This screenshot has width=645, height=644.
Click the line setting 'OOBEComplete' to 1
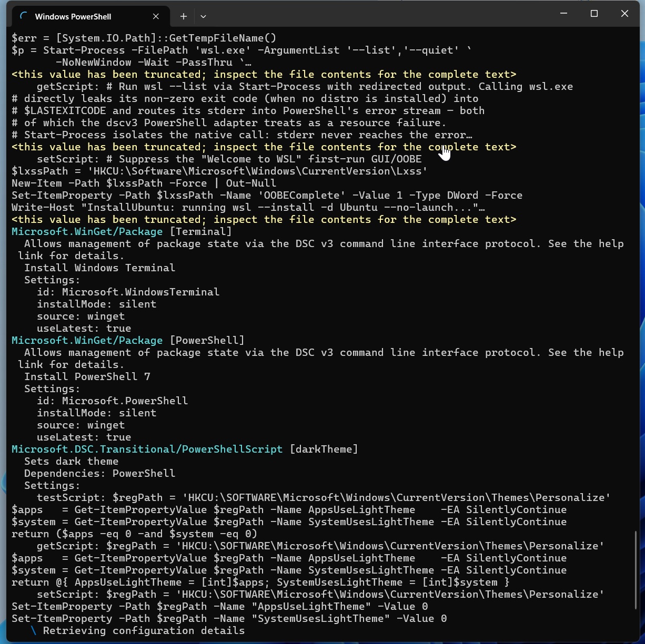click(267, 195)
